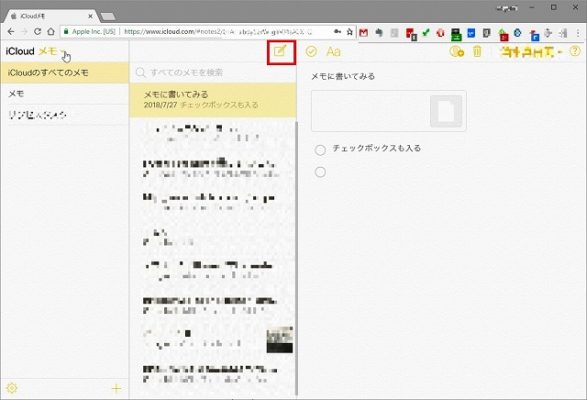The height and width of the screenshot is (400, 587).
Task: Open the Chrome three-dot menu
Action: 578,33
